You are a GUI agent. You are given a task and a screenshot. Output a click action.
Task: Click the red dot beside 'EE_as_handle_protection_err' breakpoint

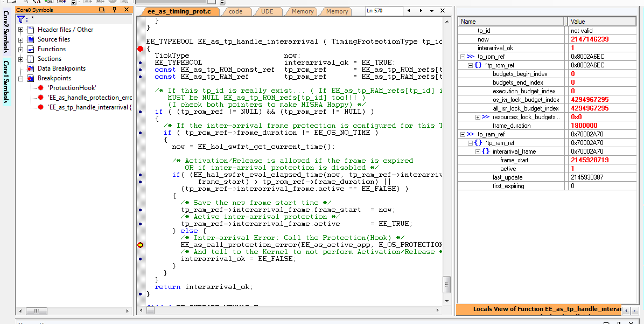[x=41, y=98]
